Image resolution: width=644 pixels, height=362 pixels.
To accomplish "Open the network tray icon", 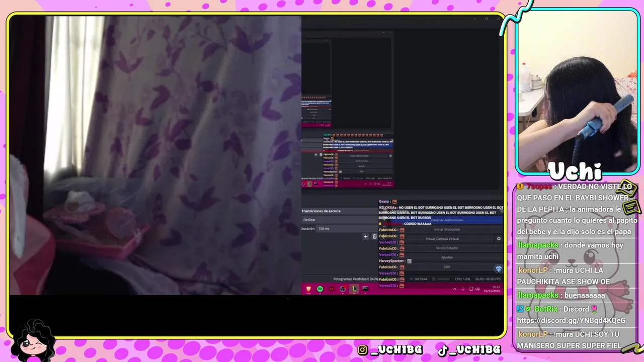I will pos(471,289).
